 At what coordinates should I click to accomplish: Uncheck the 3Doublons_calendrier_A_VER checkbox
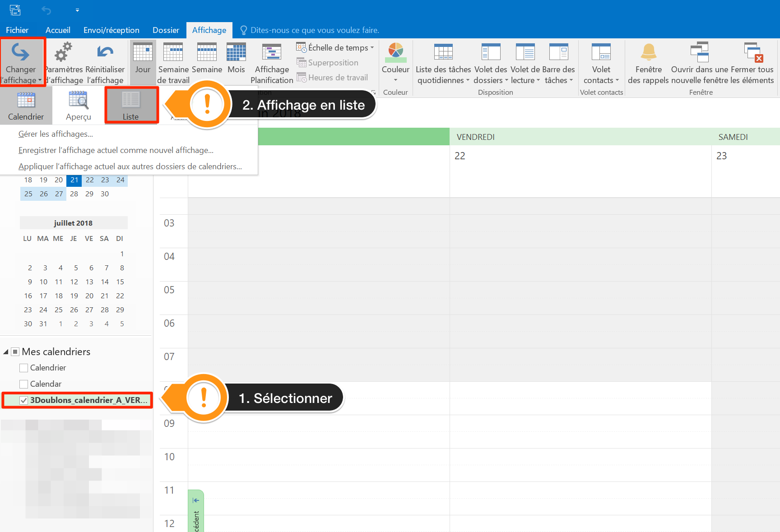[24, 400]
